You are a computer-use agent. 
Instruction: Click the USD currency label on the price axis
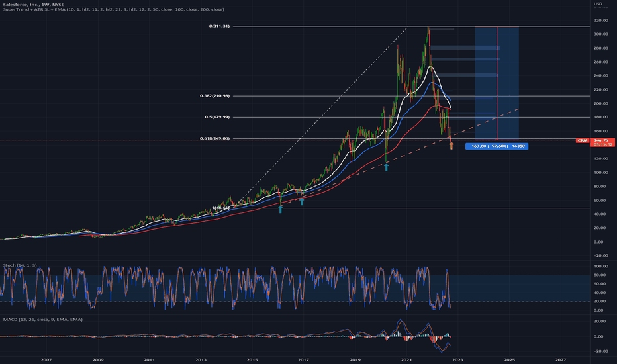[598, 3]
